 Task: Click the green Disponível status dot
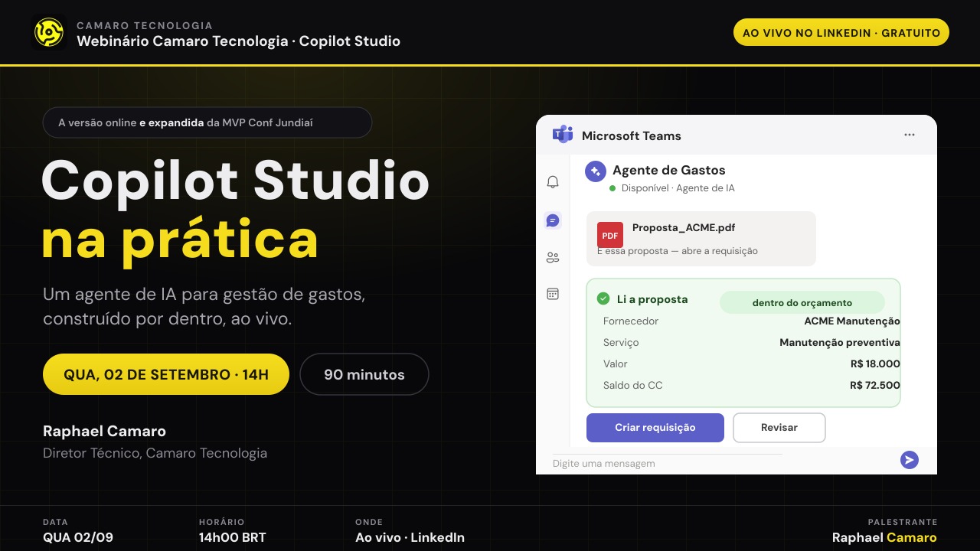click(x=612, y=188)
